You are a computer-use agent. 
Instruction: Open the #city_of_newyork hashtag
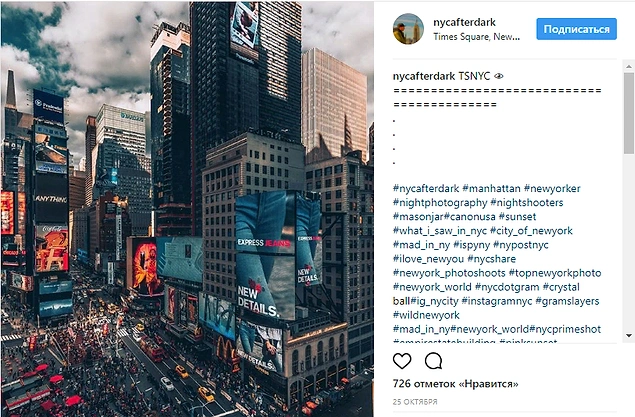(x=531, y=231)
